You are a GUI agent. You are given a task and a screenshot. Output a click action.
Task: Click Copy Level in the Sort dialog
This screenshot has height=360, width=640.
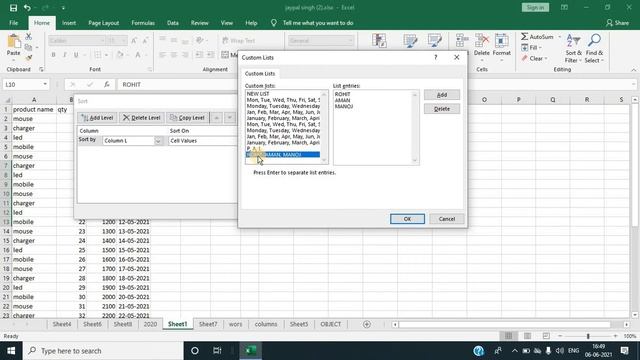[187, 118]
